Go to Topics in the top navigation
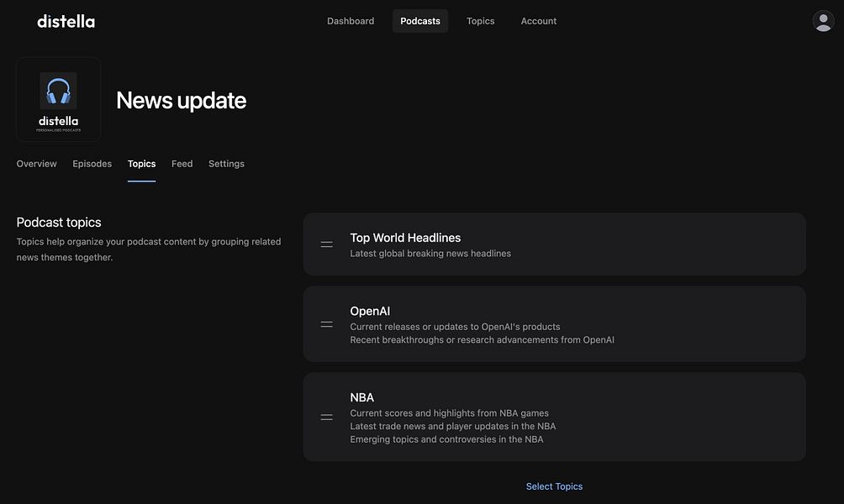 click(x=480, y=21)
